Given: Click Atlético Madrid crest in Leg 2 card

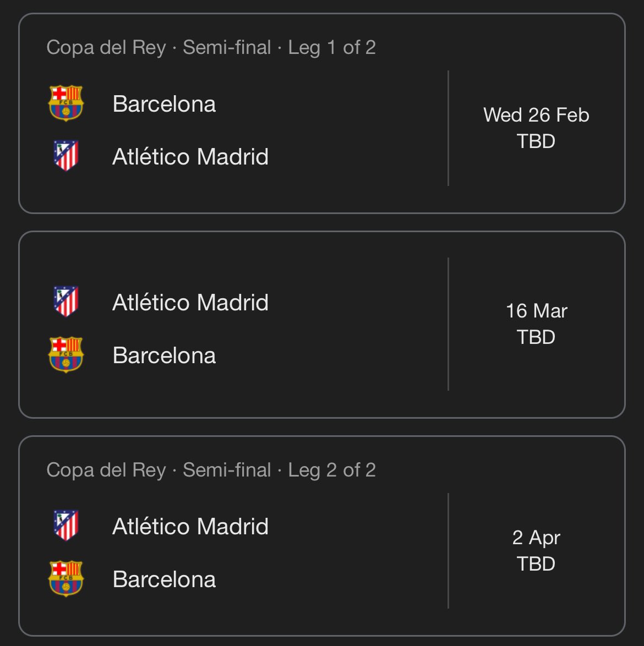Looking at the screenshot, I should click(66, 525).
